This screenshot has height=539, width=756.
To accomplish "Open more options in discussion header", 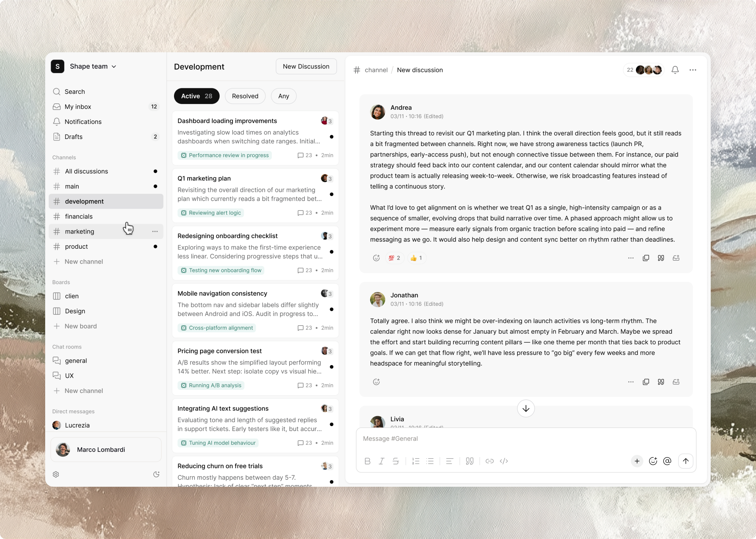I will point(692,70).
